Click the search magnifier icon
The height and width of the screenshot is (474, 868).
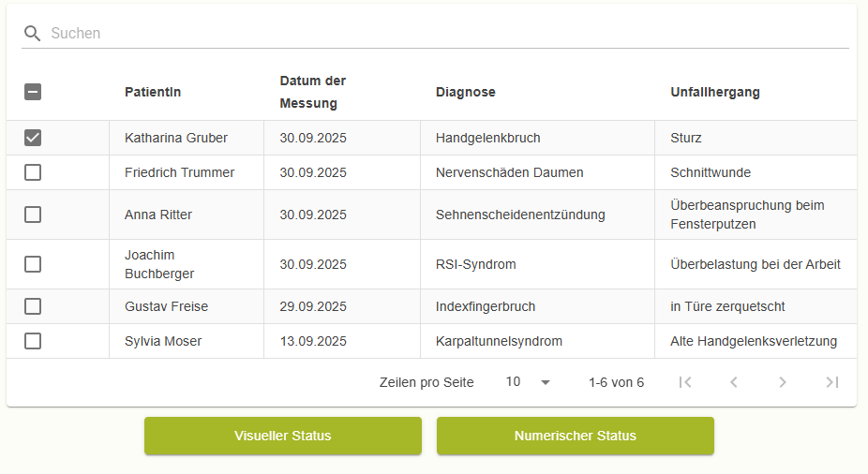33,34
